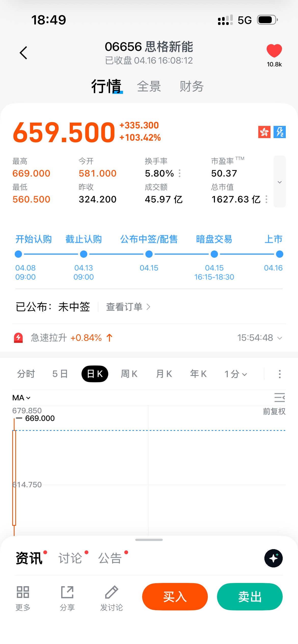Open the 查看订单 link
The height and width of the screenshot is (644, 298).
point(128,307)
